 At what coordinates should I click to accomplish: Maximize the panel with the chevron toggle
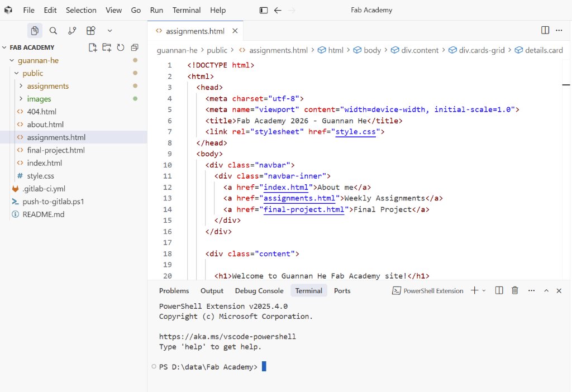pyautogui.click(x=546, y=290)
